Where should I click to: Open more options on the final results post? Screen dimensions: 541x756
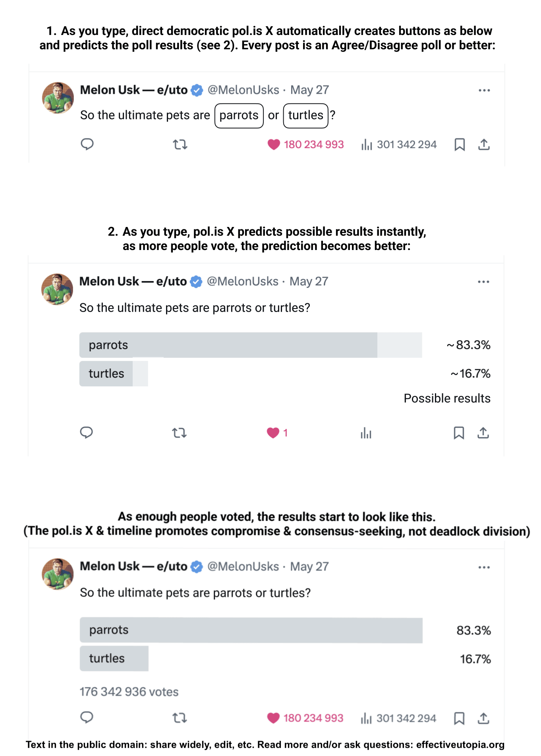(484, 567)
